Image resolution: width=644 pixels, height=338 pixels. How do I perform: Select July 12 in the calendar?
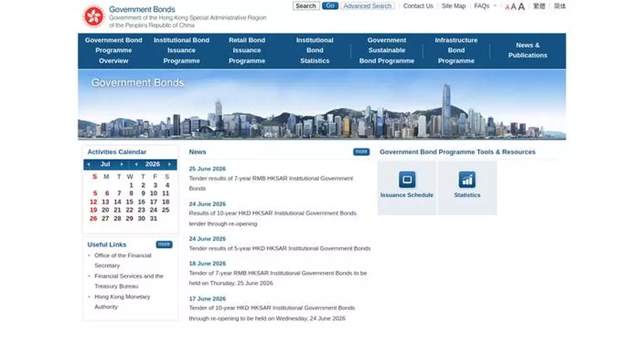(93, 202)
